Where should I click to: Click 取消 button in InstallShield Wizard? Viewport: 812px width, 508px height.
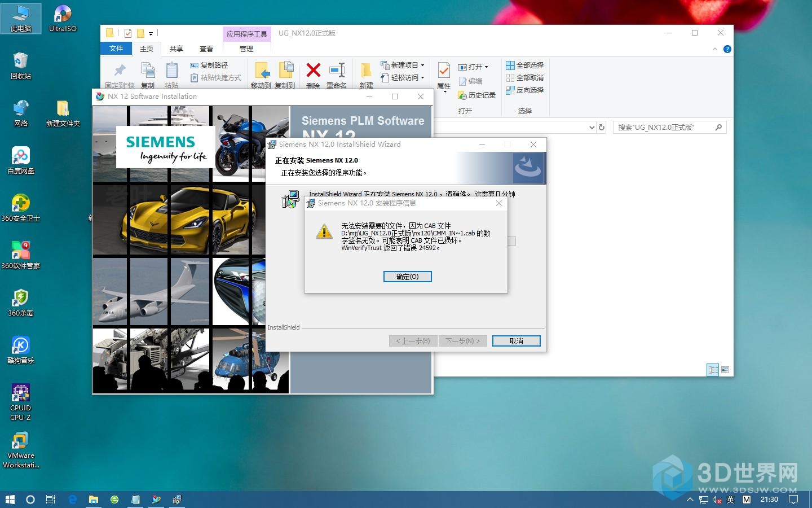(x=516, y=341)
